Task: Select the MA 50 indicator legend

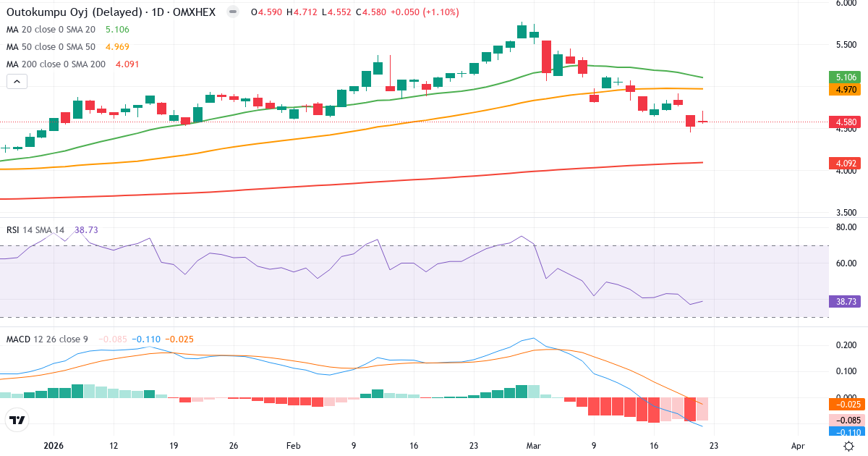Action: (x=51, y=47)
